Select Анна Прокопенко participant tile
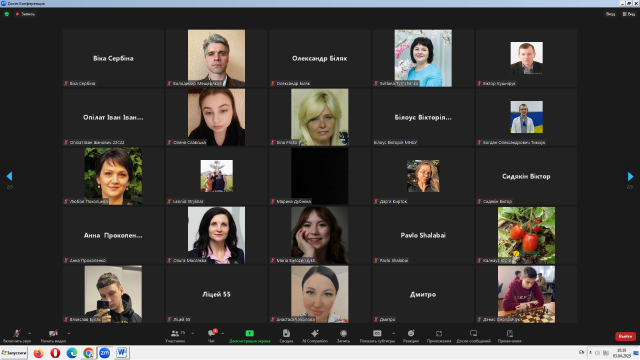The image size is (640, 360). click(x=113, y=235)
